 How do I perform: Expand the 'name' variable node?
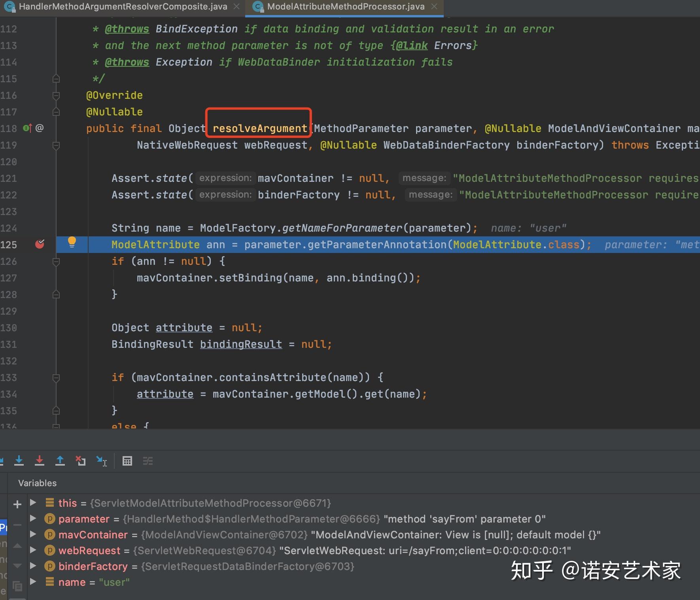pos(33,581)
